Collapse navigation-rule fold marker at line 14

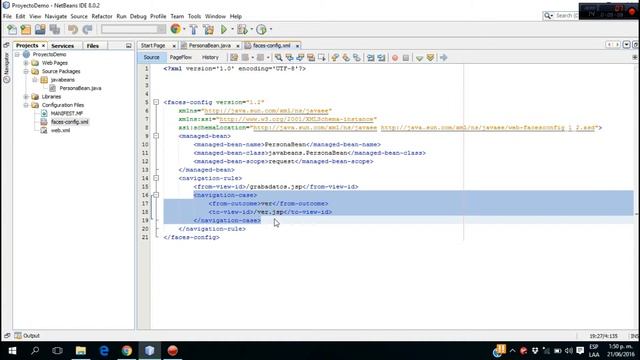156,178
